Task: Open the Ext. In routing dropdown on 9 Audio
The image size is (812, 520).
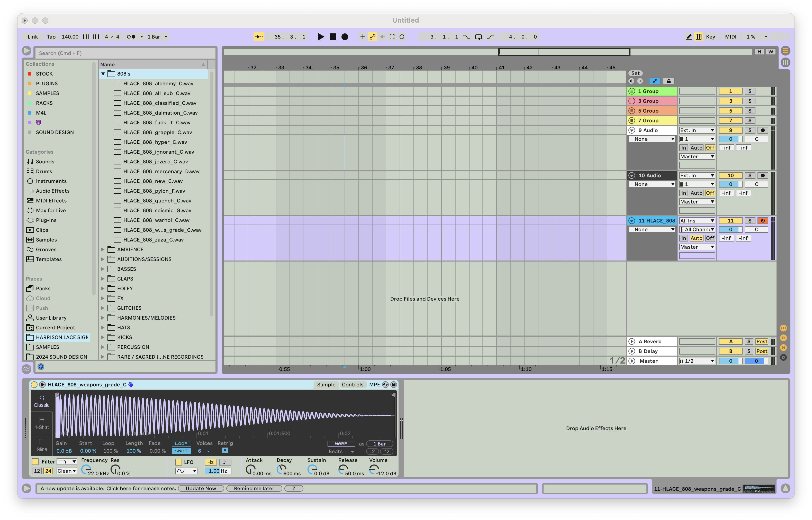Action: [697, 130]
